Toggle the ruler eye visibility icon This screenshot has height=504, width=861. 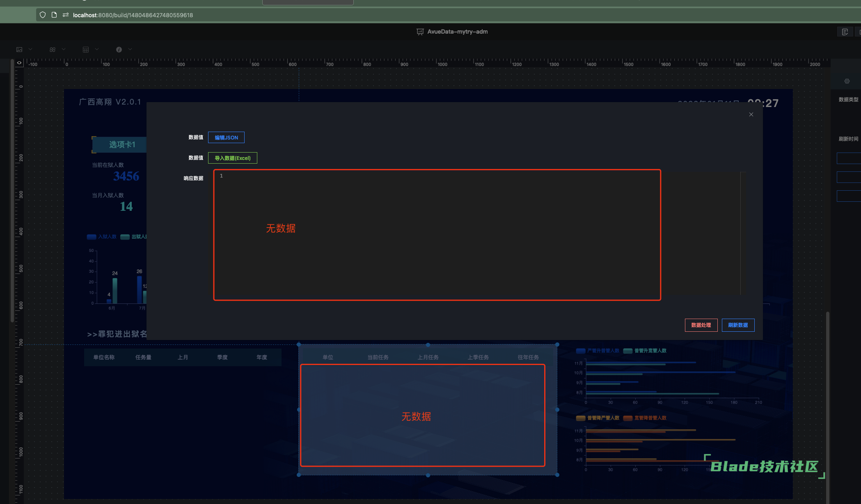[19, 63]
